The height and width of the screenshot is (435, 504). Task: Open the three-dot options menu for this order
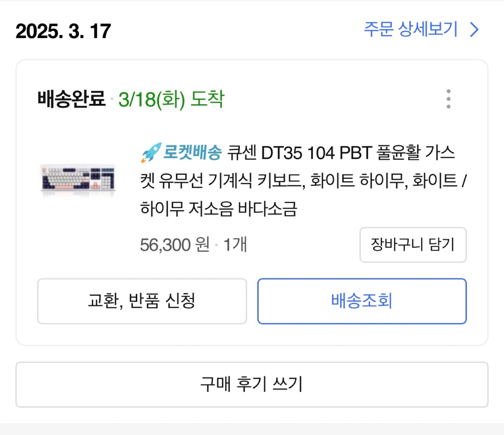pos(449,99)
